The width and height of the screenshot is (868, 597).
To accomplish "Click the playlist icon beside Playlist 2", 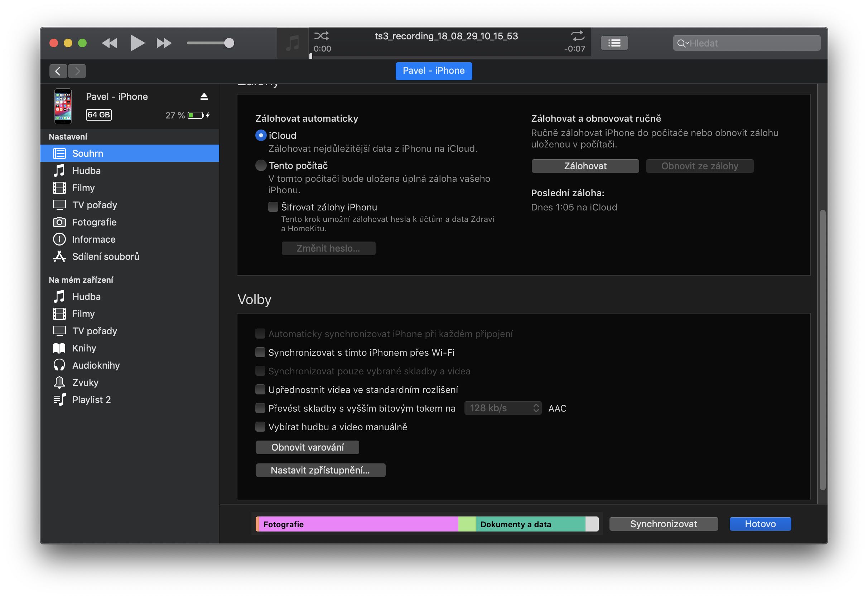I will [59, 400].
